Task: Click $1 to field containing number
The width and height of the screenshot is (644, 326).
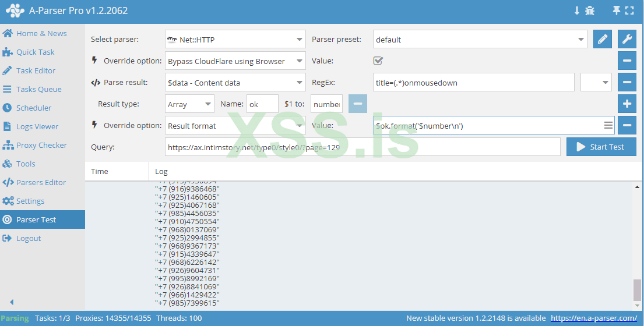Action: (x=326, y=104)
